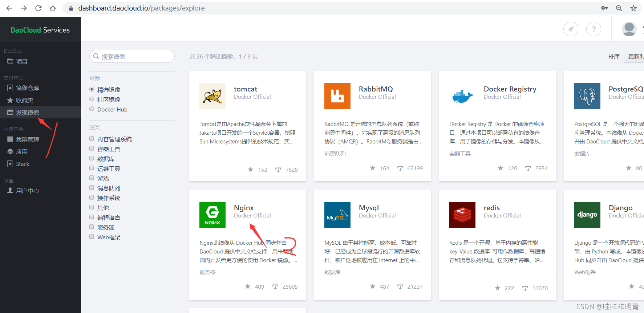Click the password key icon in address bar
The height and width of the screenshot is (313, 644).
[604, 8]
